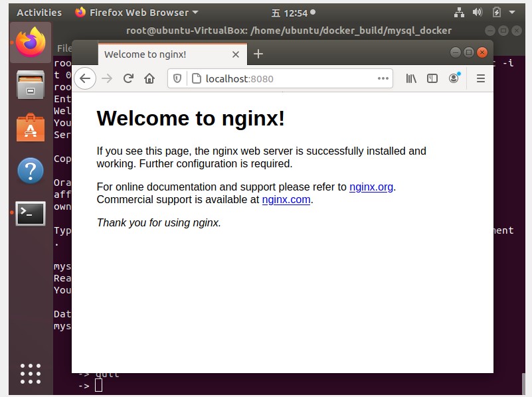
Task: Reload the nginx welcome page
Action: (x=128, y=78)
